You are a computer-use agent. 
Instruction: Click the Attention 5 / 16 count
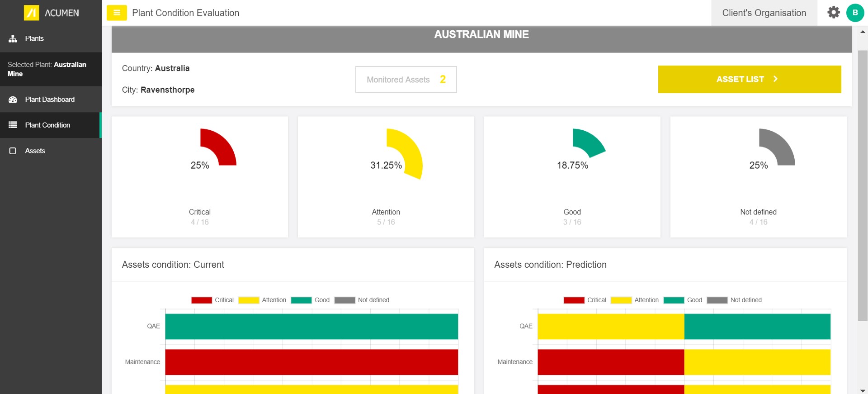(x=386, y=222)
